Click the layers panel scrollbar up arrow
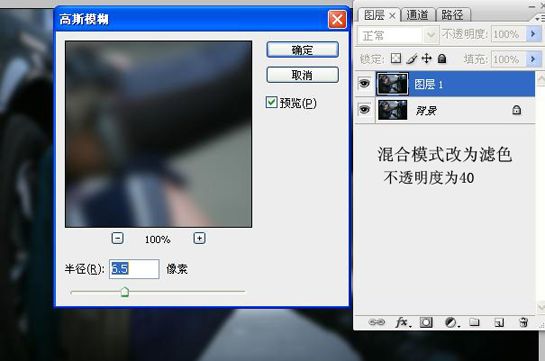The width and height of the screenshot is (545, 361). [x=541, y=79]
